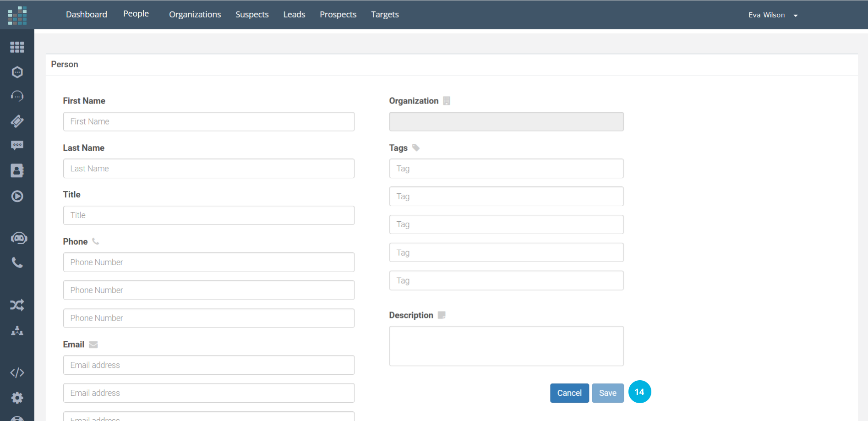868x421 pixels.
Task: Open the shuffle arrows icon in sidebar
Action: click(x=17, y=305)
